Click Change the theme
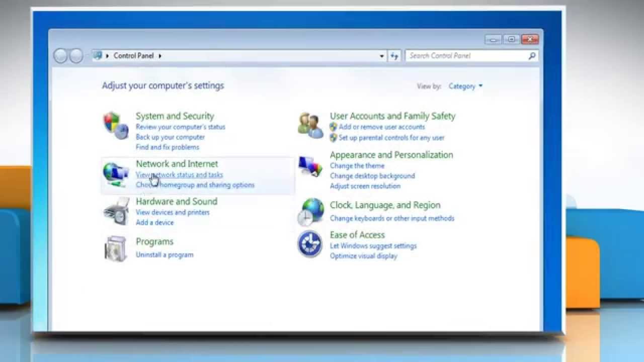The height and width of the screenshot is (362, 644). pos(357,165)
